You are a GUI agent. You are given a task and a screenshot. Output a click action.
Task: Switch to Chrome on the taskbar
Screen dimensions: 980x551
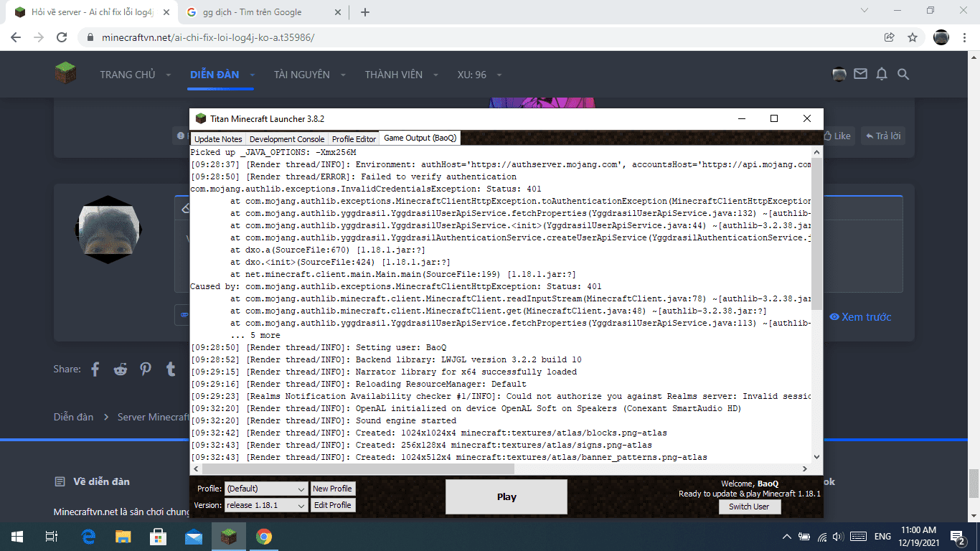pyautogui.click(x=263, y=537)
